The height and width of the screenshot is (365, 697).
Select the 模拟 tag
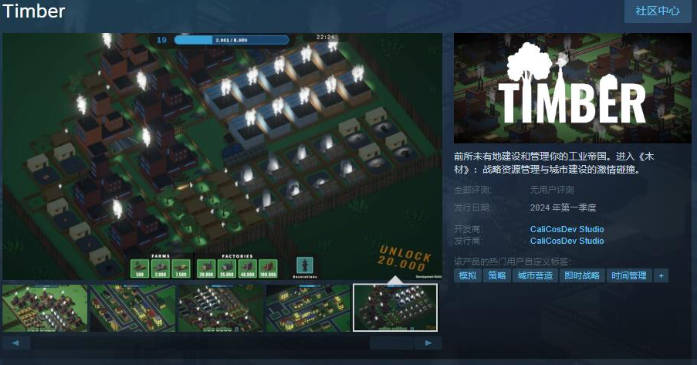click(467, 276)
